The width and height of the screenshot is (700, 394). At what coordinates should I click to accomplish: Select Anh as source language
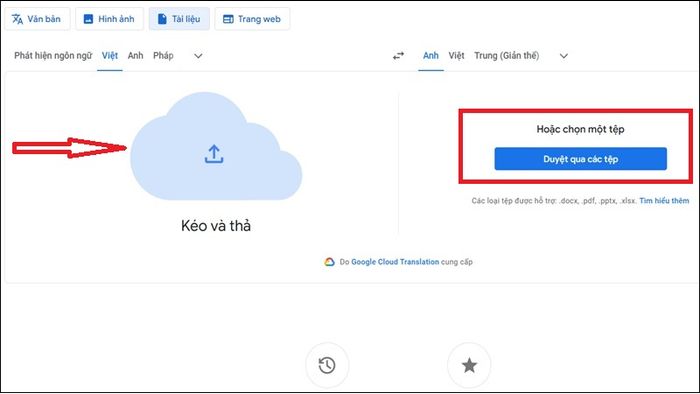point(135,56)
